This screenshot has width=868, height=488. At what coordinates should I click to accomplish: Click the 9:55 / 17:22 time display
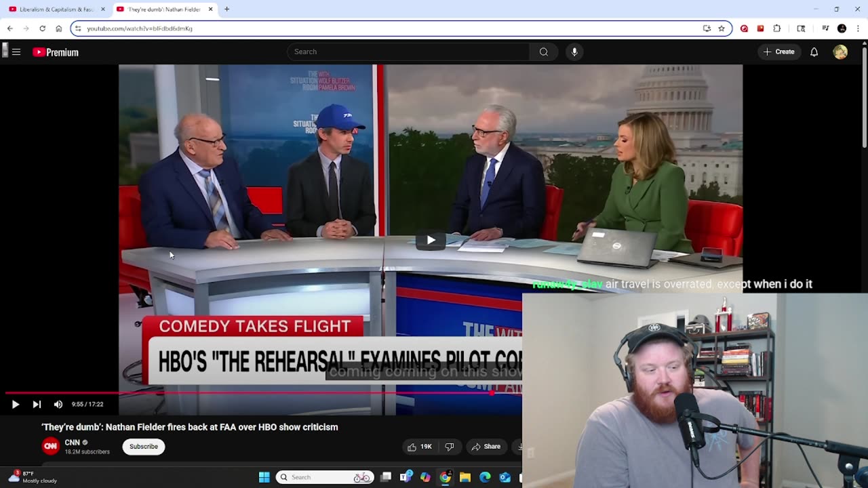click(87, 404)
